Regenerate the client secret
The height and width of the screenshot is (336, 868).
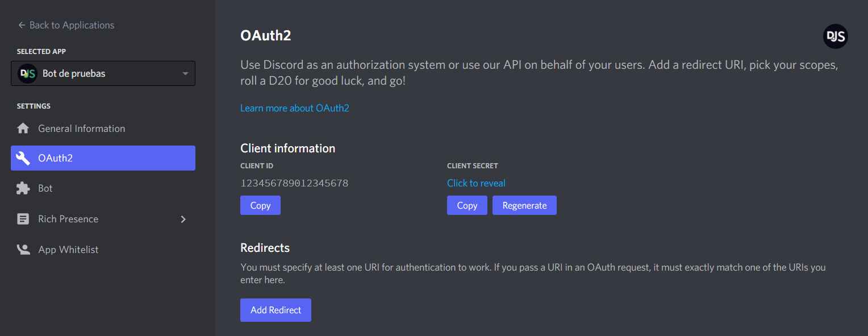(x=524, y=205)
